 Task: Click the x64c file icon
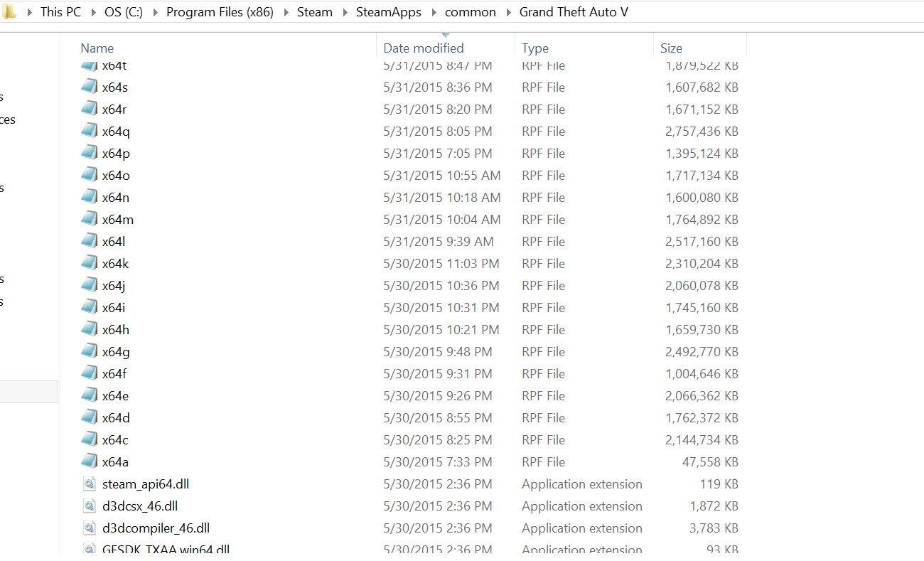(89, 439)
